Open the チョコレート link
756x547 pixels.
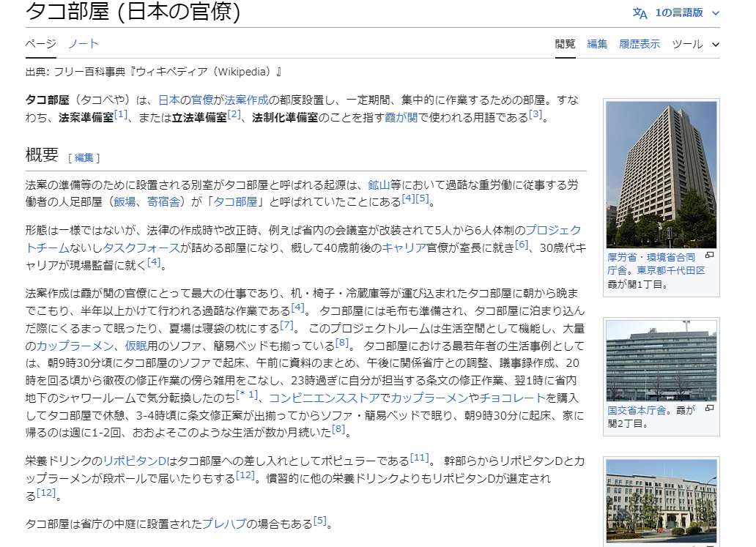[512, 398]
